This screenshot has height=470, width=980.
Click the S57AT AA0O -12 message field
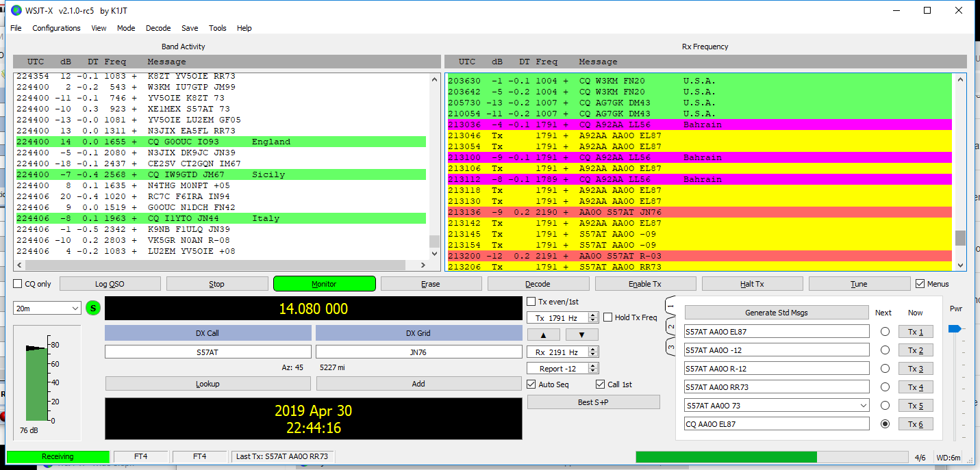(777, 350)
